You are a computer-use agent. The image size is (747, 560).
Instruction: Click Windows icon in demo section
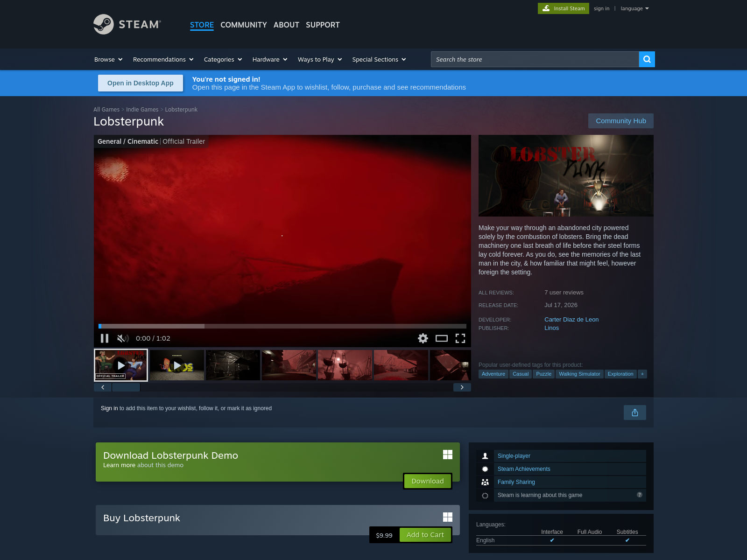click(448, 455)
